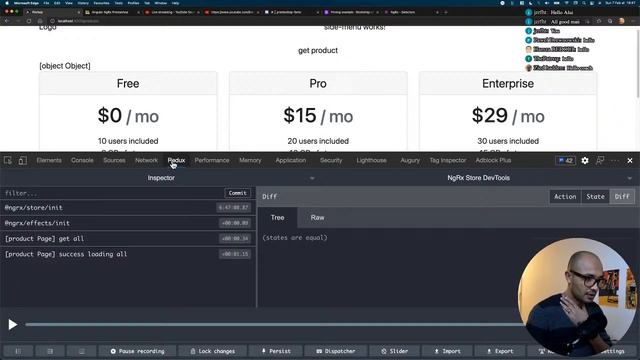The width and height of the screenshot is (640, 360).
Task: Play the action timeline recording
Action: (13, 324)
